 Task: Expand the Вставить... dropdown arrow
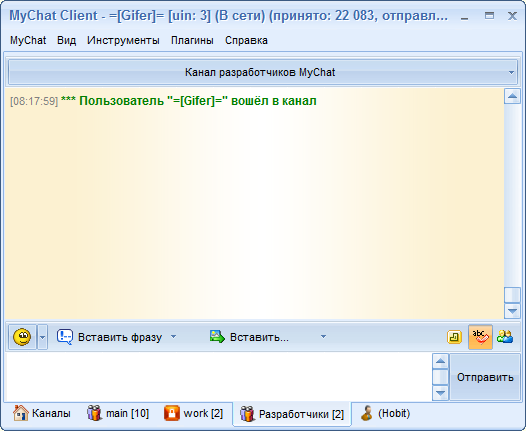point(323,336)
